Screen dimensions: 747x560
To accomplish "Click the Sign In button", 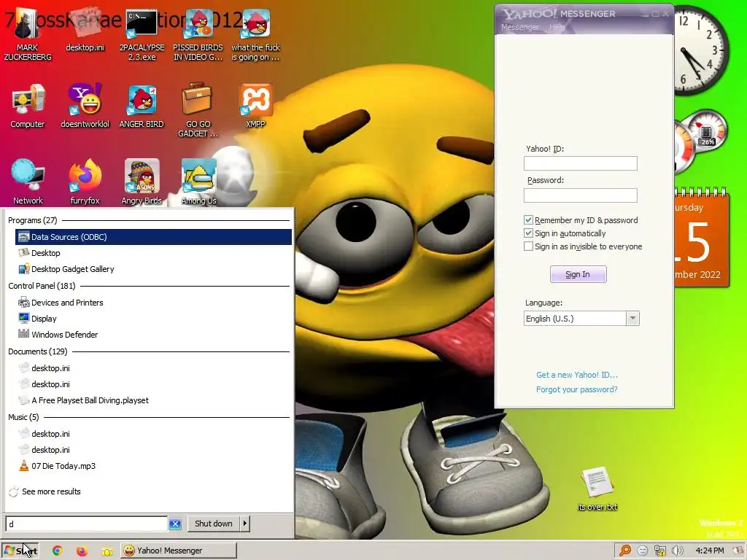I will [x=578, y=274].
